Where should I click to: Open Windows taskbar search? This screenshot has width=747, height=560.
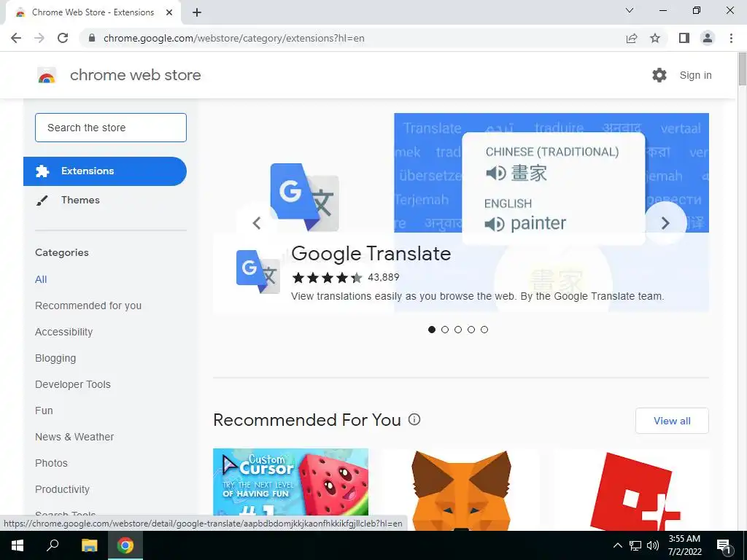pyautogui.click(x=53, y=545)
